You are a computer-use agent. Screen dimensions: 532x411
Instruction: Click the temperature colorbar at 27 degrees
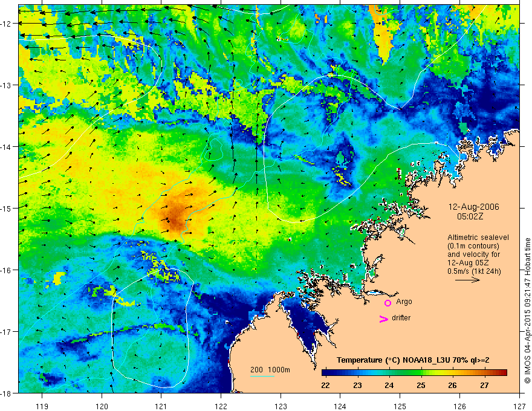(484, 373)
